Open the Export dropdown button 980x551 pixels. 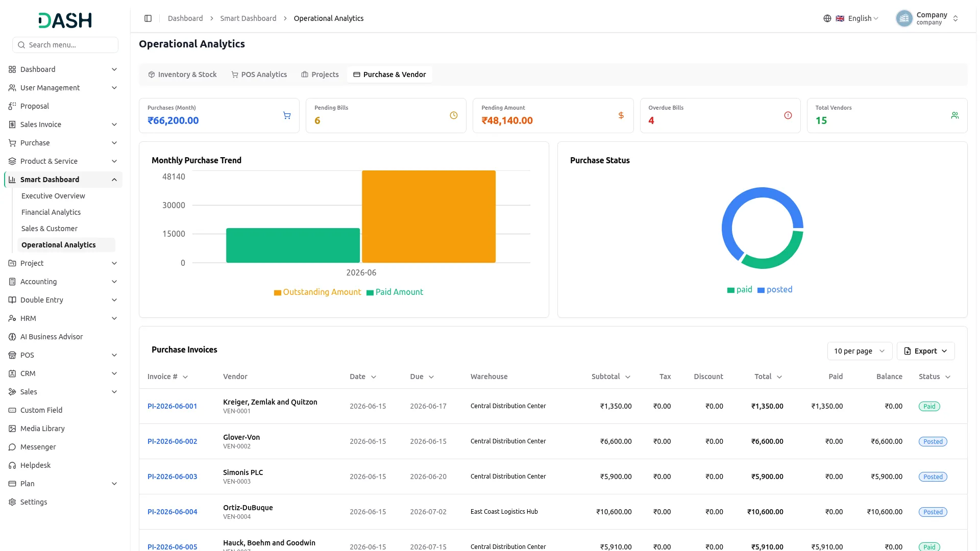pyautogui.click(x=925, y=351)
